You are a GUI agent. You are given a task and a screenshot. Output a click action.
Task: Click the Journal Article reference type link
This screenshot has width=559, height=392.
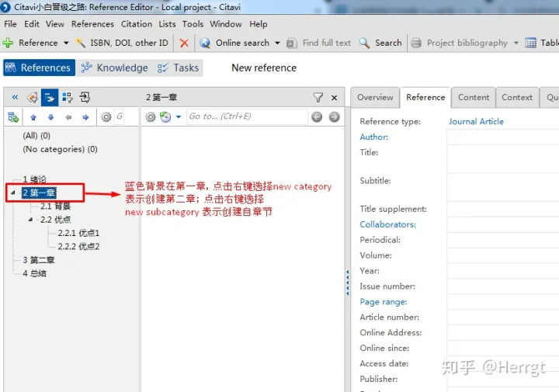click(476, 122)
